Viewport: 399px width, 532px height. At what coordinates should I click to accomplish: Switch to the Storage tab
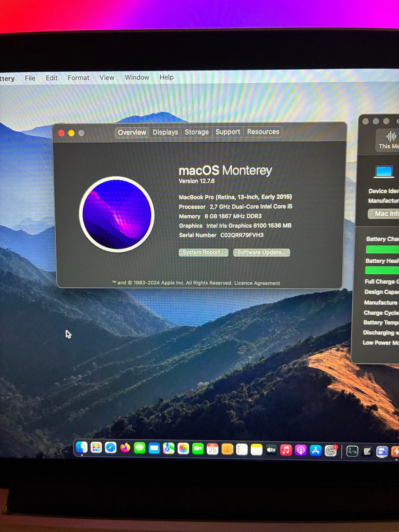[x=197, y=132]
